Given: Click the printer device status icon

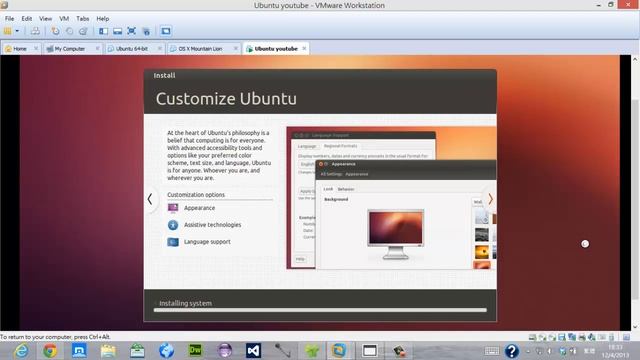Looking at the screenshot, I should click(582, 337).
